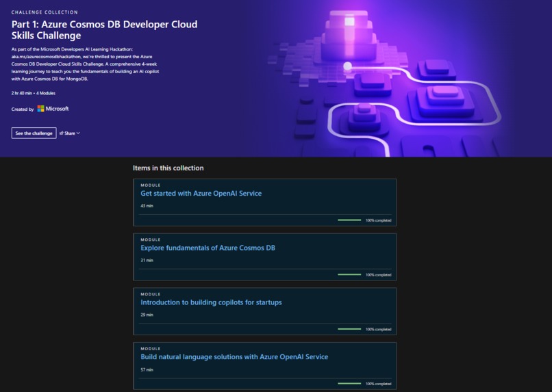Click progress bar of Get started with Azure OpenAI module

(x=349, y=220)
